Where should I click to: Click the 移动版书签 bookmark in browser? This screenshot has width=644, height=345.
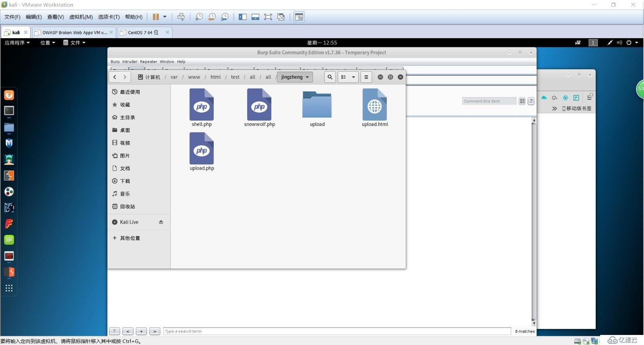(x=577, y=109)
